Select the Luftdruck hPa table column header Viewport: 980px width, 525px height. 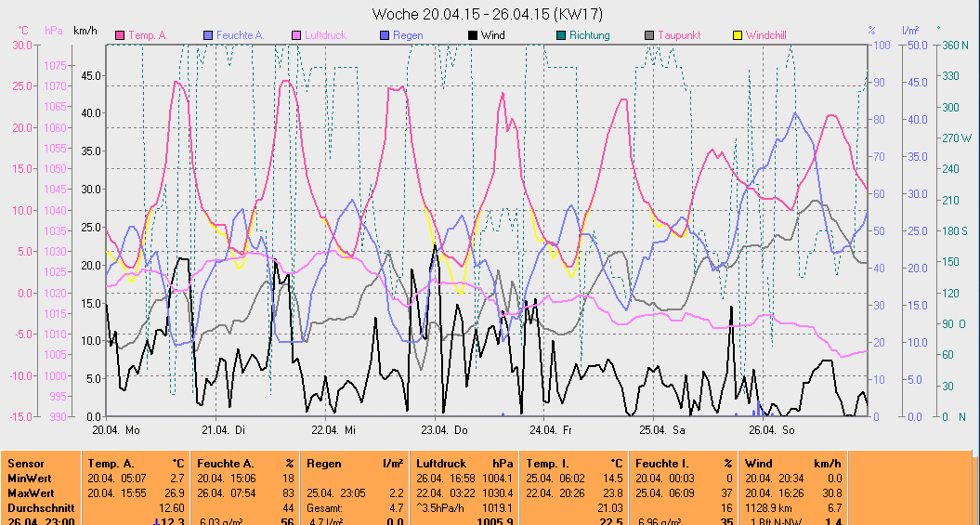464,463
